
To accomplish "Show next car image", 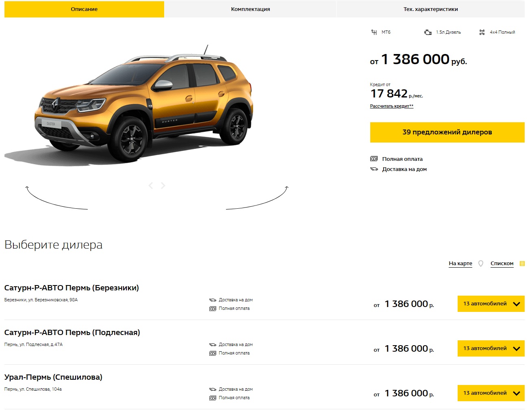I will 163,186.
